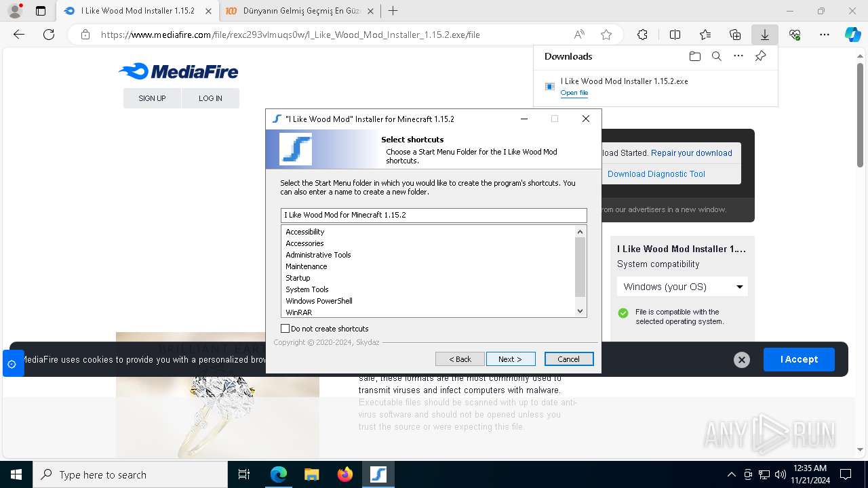868x488 pixels.
Task: Open the volume tray icon
Action: (x=780, y=474)
